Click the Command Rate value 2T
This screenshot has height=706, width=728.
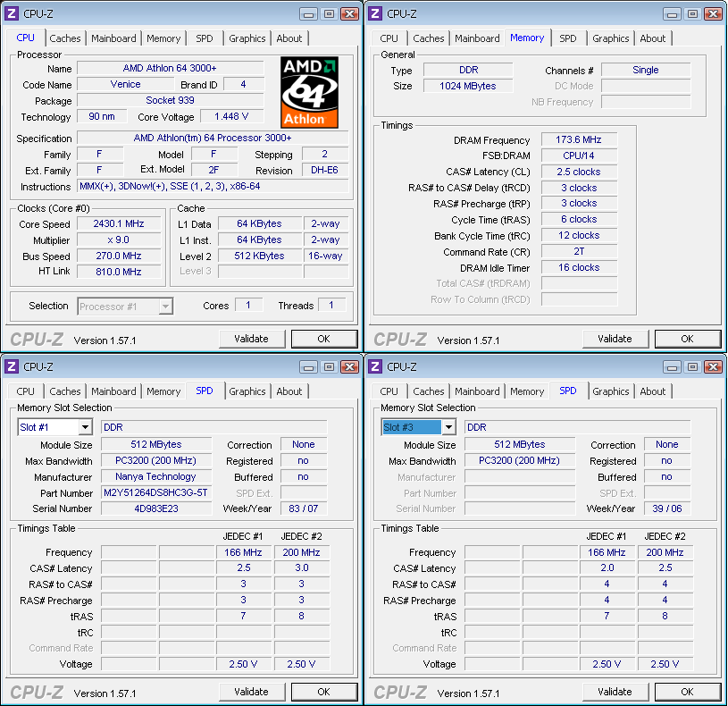[x=579, y=252]
